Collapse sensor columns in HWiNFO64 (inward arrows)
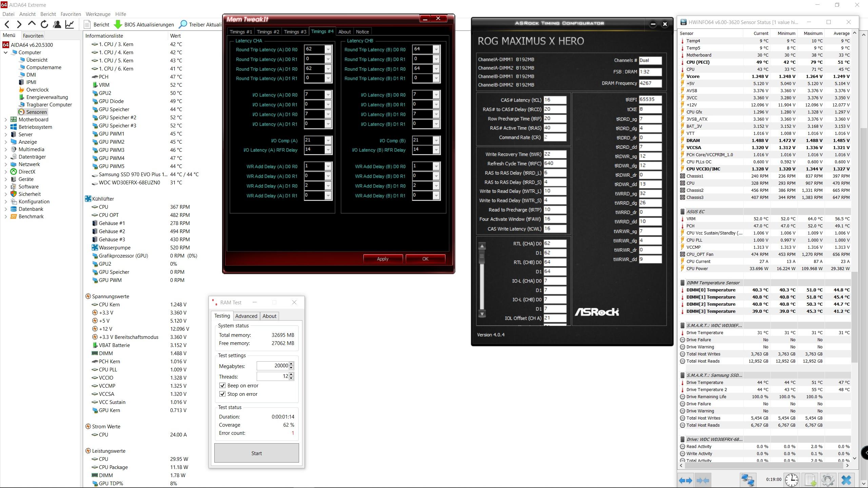Image resolution: width=868 pixels, height=488 pixels. coord(703,480)
